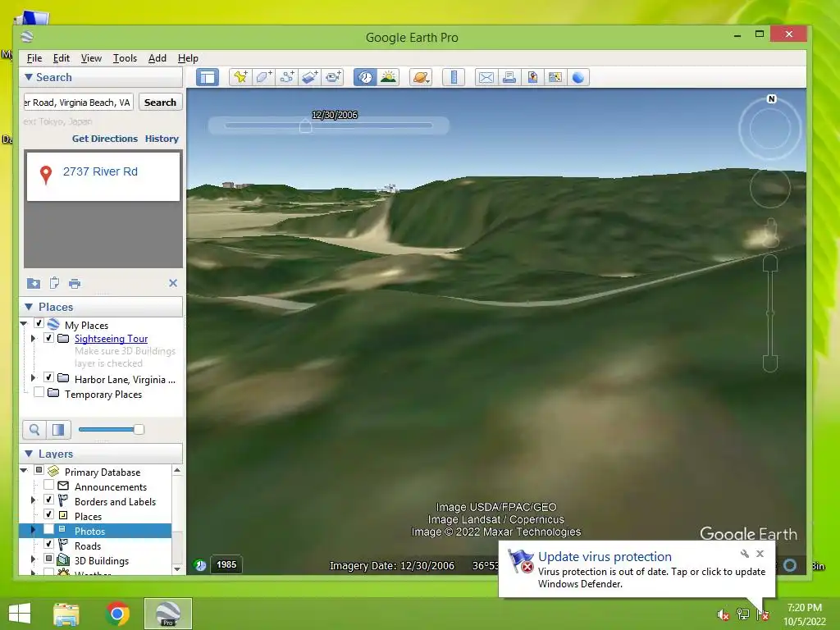The width and height of the screenshot is (840, 630).
Task: Uncheck the Harbor Lane, Virginia checkbox
Action: [x=48, y=377]
